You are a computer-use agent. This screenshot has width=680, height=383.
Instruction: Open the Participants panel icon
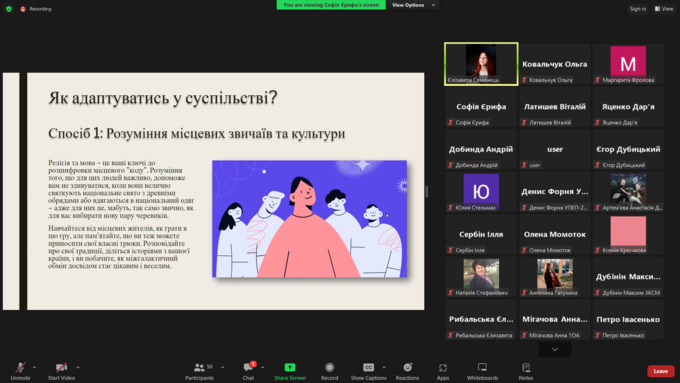[x=199, y=367]
